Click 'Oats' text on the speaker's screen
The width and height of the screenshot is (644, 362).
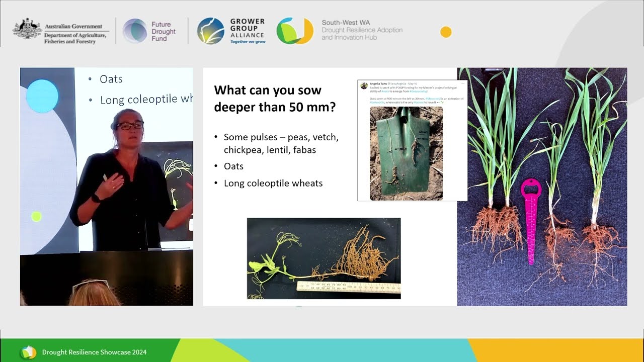111,79
